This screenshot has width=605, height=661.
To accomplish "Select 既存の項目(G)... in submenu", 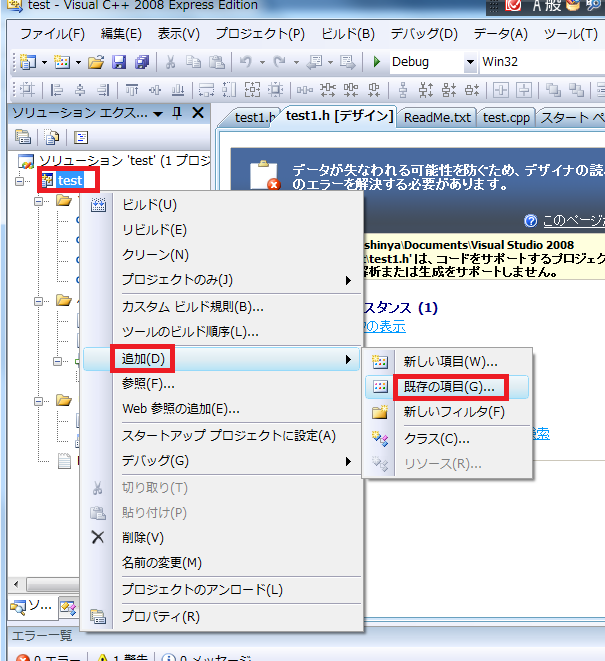I will tap(448, 386).
